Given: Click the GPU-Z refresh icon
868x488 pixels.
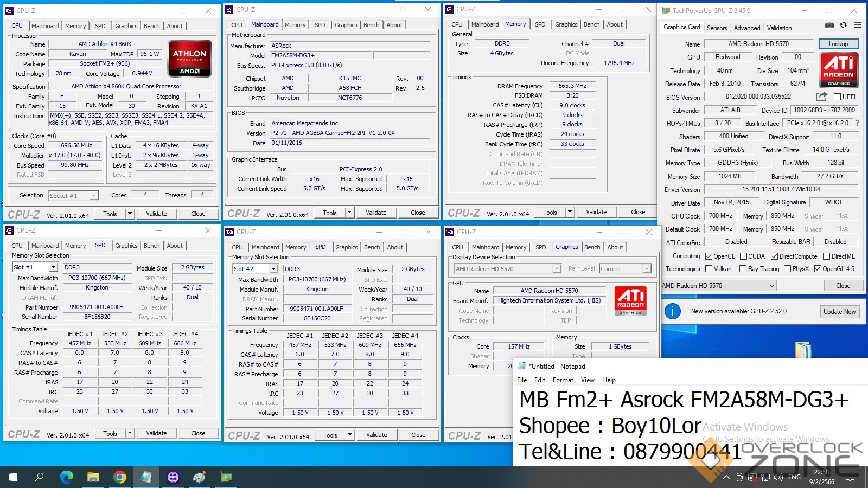Looking at the screenshot, I should coord(843,25).
